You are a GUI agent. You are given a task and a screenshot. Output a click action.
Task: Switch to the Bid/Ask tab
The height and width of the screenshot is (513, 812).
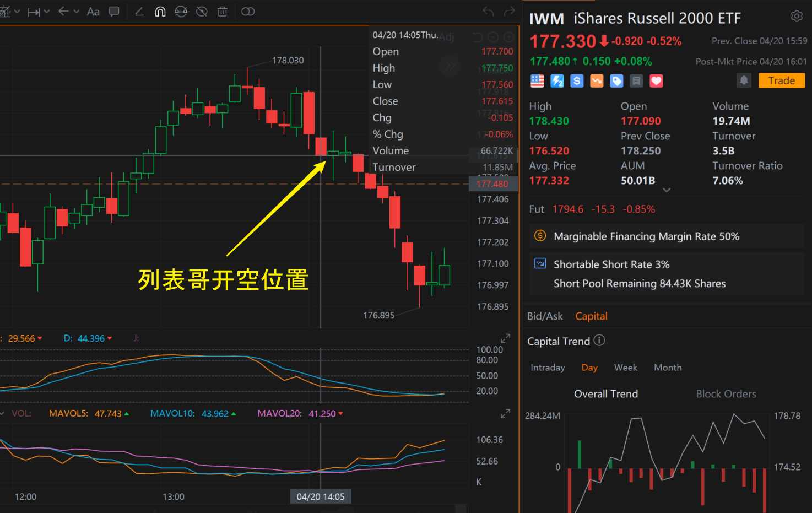click(x=545, y=316)
